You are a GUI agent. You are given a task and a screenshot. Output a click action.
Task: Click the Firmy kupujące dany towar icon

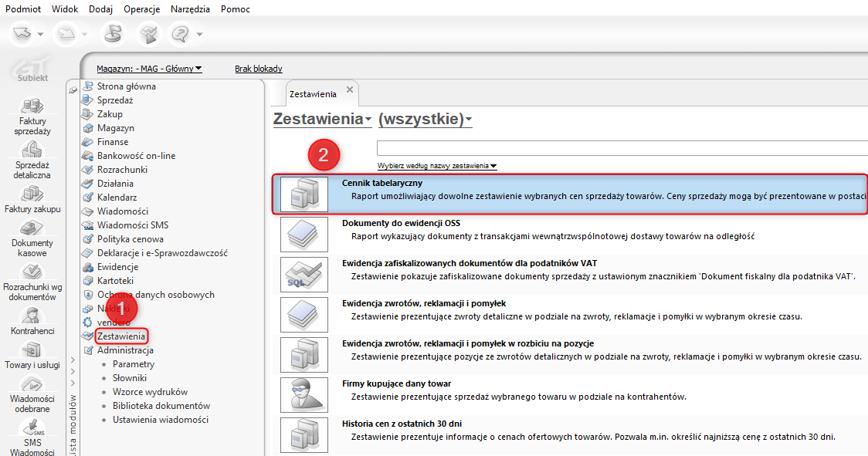[x=304, y=394]
